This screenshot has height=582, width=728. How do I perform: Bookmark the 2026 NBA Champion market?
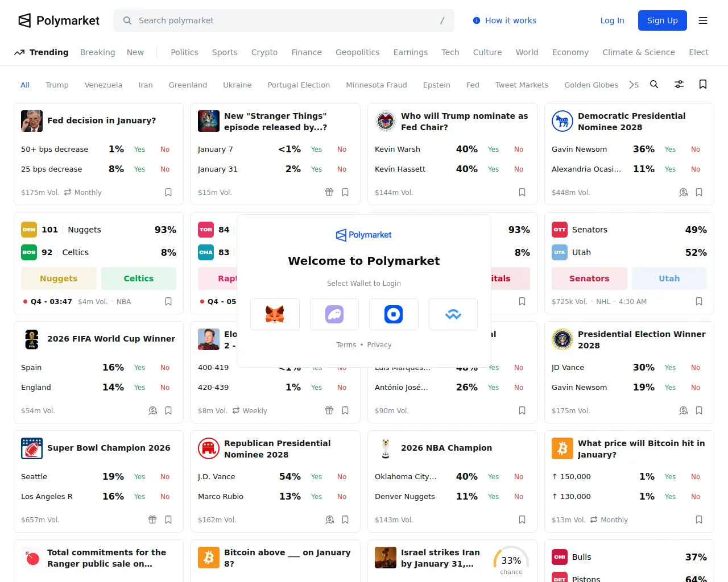(x=522, y=519)
